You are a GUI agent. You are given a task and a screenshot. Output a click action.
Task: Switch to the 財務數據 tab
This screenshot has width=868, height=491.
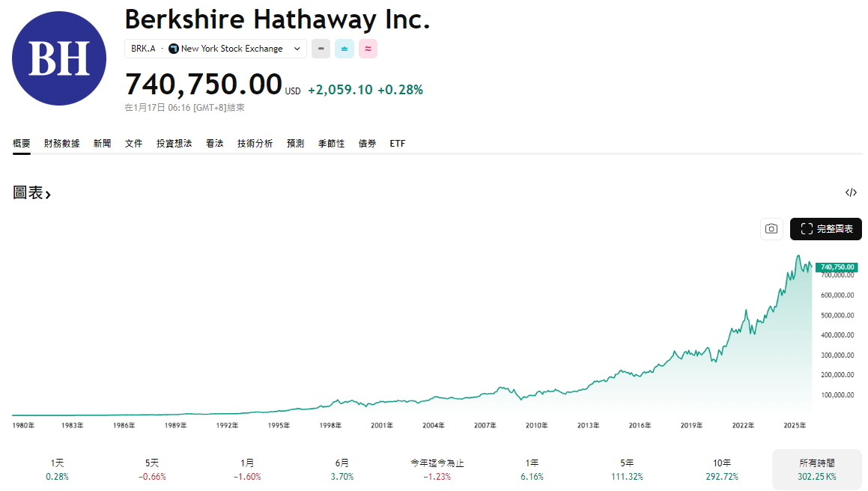tap(61, 144)
